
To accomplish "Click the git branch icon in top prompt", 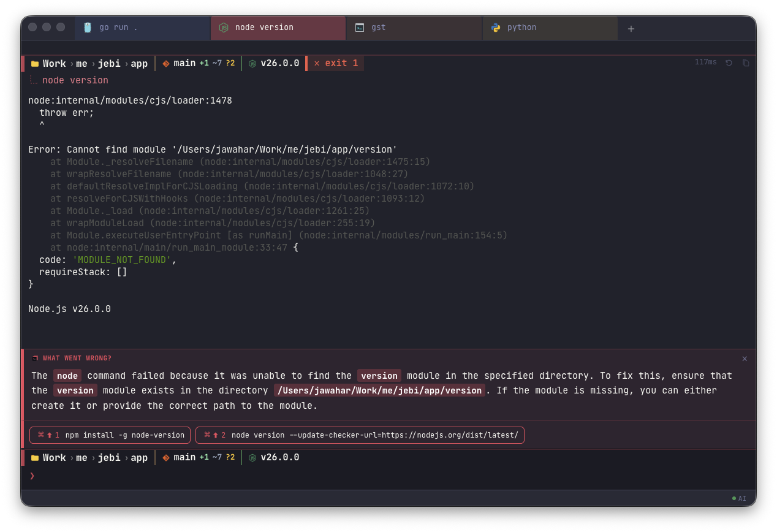I will pyautogui.click(x=166, y=63).
